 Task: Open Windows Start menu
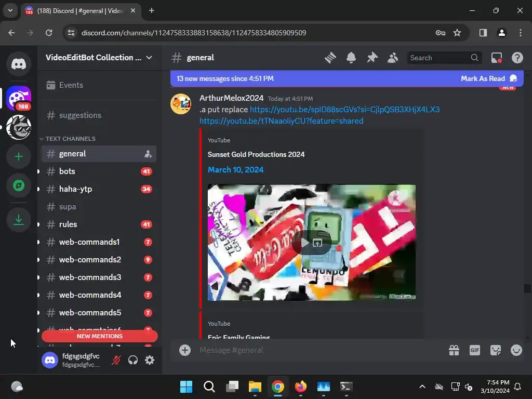coord(186,387)
